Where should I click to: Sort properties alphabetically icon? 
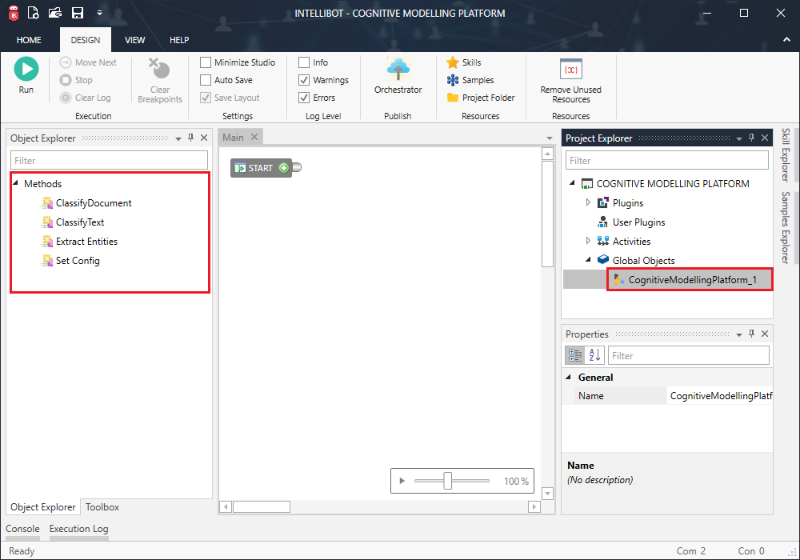coord(595,355)
